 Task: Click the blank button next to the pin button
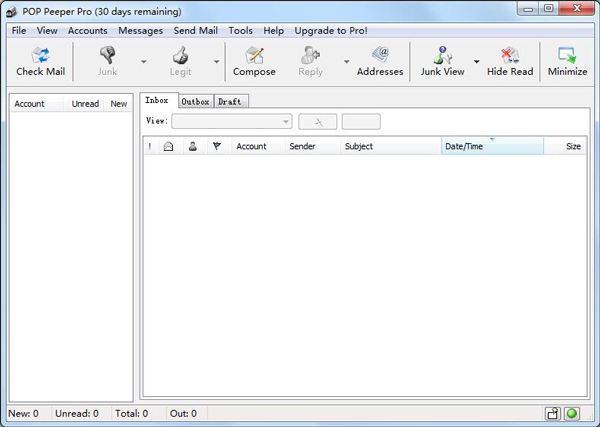[361, 122]
